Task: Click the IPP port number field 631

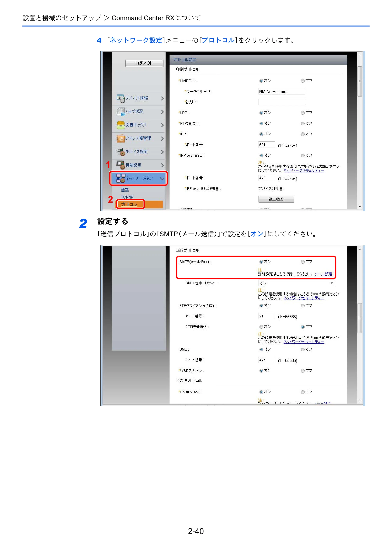Action: (x=267, y=145)
